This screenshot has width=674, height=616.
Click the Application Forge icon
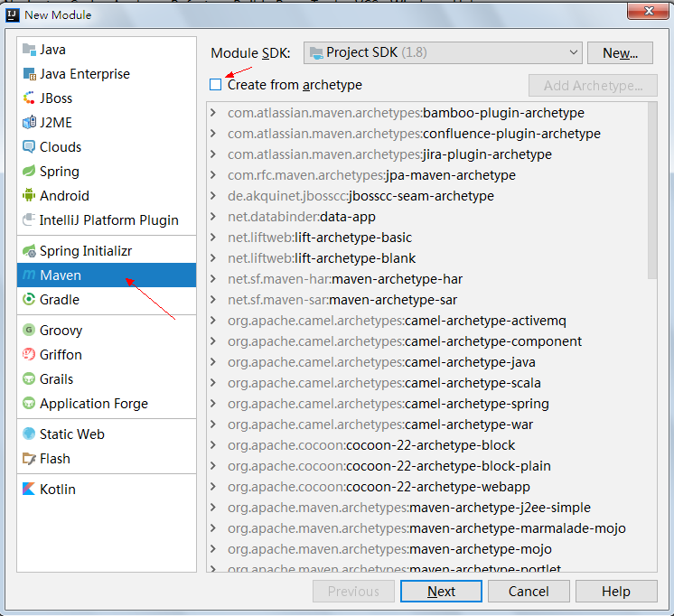click(29, 403)
